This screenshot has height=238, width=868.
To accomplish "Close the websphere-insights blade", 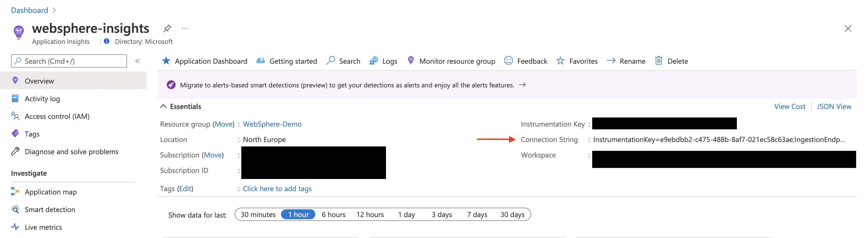I will pos(848,29).
